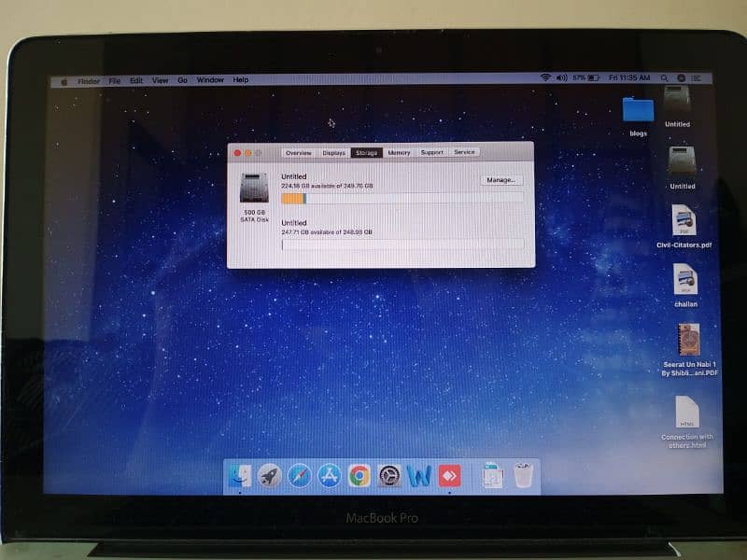Screen dimensions: 747x560
Task: Open System Preferences gear in Dock
Action: 389,476
